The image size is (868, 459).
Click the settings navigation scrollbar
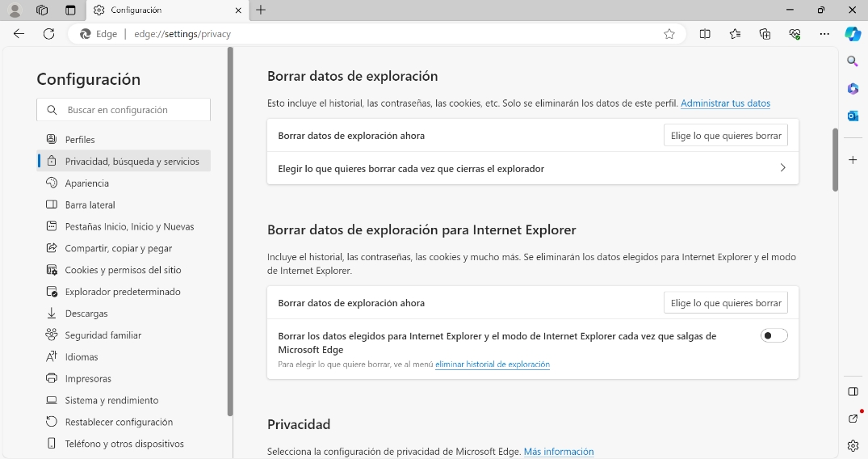[x=230, y=232]
